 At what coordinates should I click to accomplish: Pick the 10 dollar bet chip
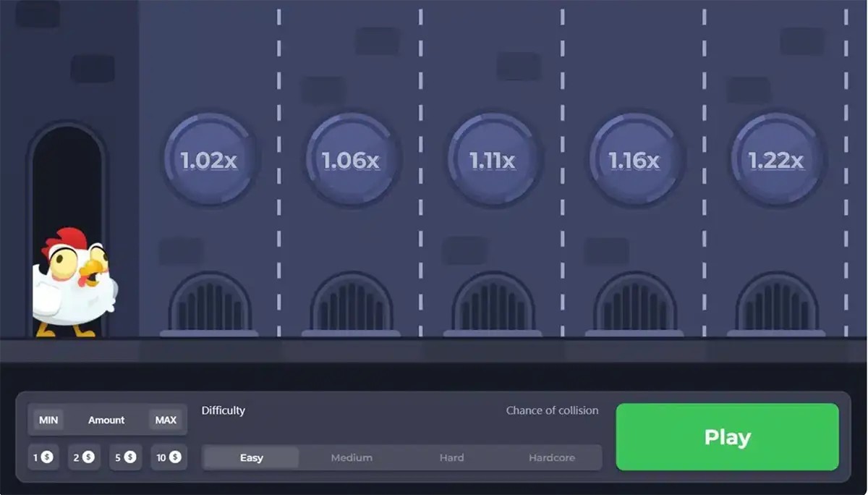tap(169, 457)
